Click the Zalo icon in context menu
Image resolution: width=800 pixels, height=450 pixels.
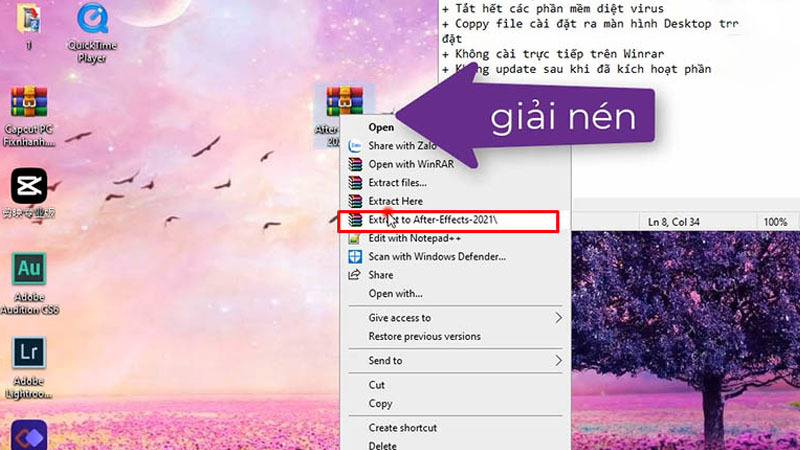coord(355,146)
